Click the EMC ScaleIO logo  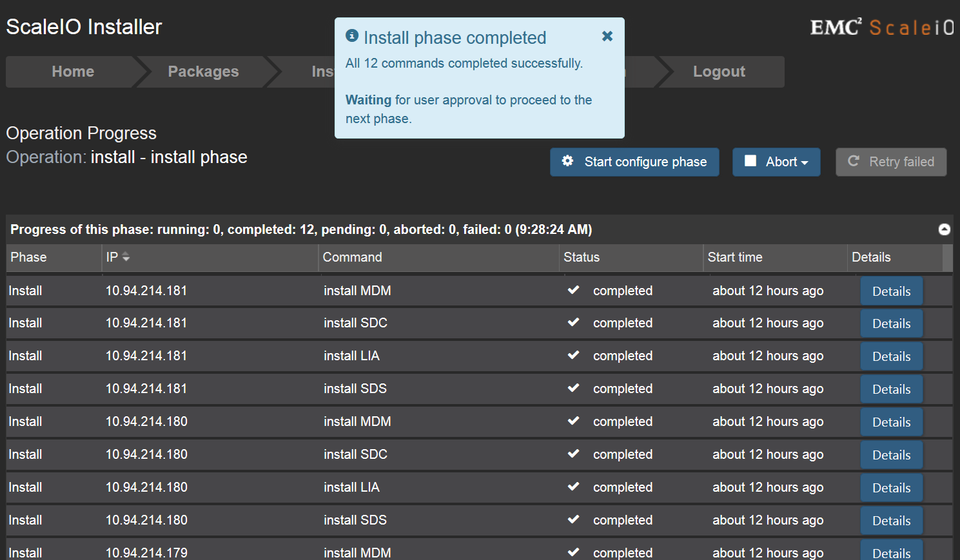pyautogui.click(x=881, y=27)
